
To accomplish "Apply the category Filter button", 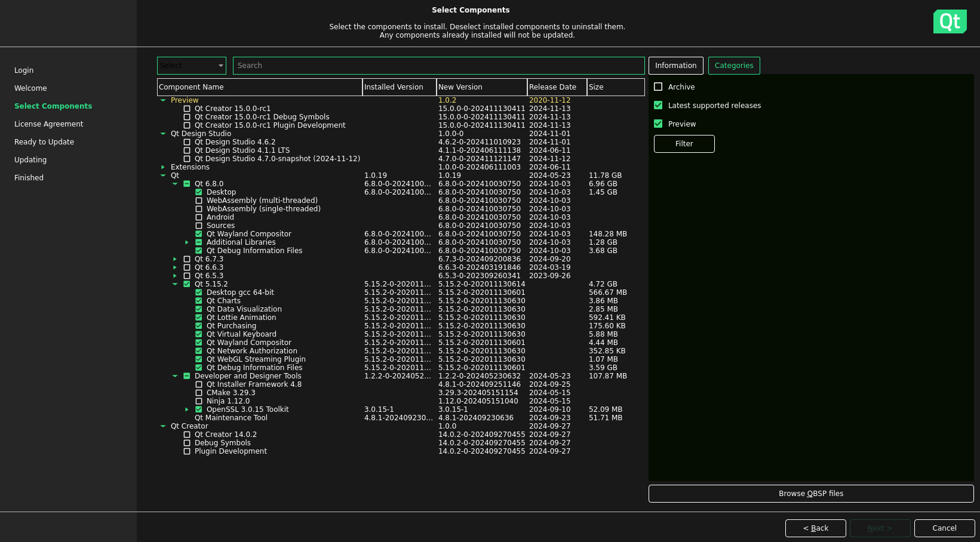I will pyautogui.click(x=684, y=144).
